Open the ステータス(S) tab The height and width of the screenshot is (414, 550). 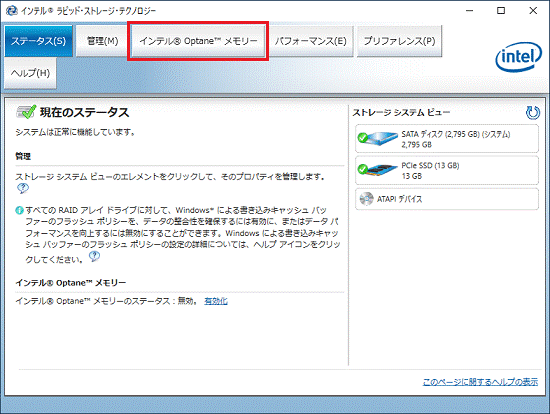click(39, 41)
